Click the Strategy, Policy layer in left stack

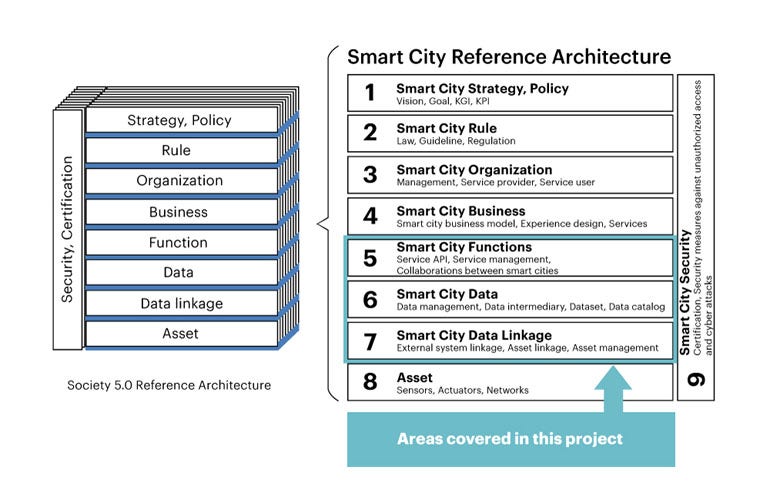tap(180, 120)
